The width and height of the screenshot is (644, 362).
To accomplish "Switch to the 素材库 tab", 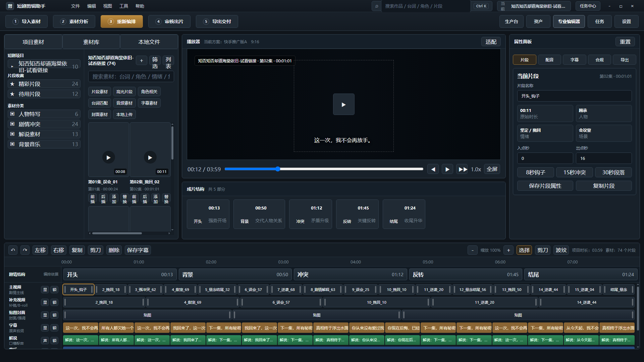I will (x=91, y=42).
